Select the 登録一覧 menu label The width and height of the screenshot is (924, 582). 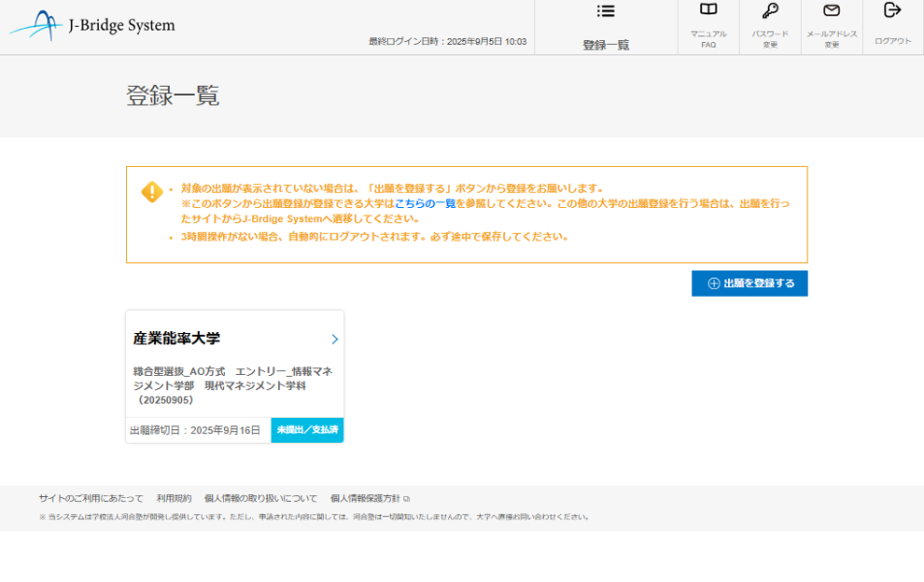click(x=606, y=45)
